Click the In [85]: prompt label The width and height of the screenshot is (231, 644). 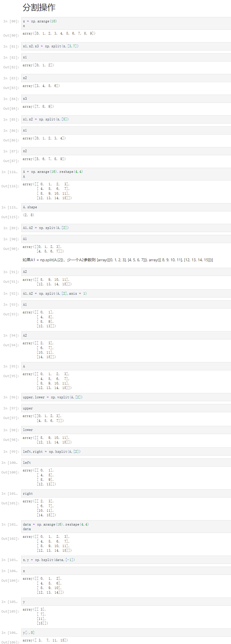pos(11,120)
